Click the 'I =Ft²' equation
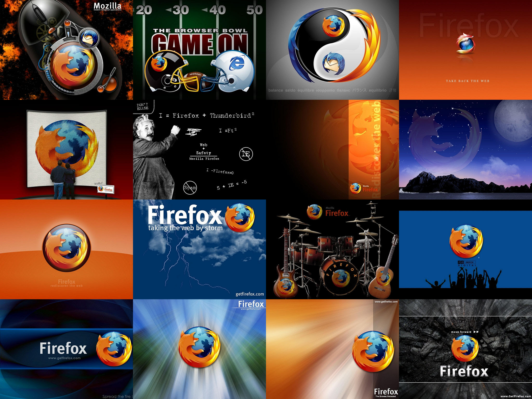The height and width of the screenshot is (399, 532). click(x=228, y=130)
